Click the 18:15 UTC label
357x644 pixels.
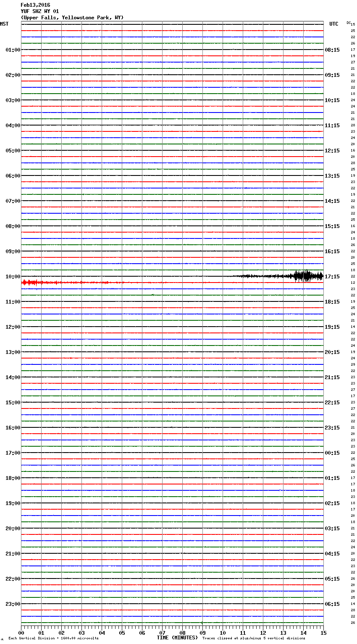click(332, 302)
